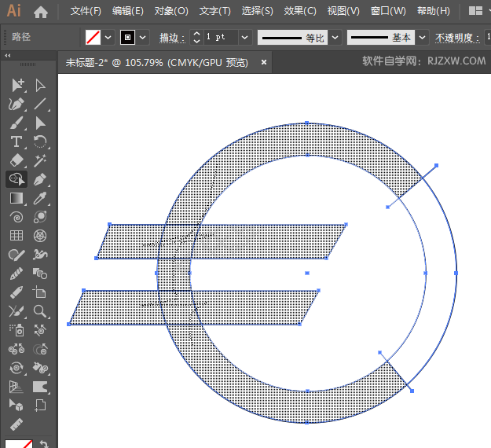Select the Zoom magnifier tool
The width and height of the screenshot is (491, 448).
[x=40, y=311]
